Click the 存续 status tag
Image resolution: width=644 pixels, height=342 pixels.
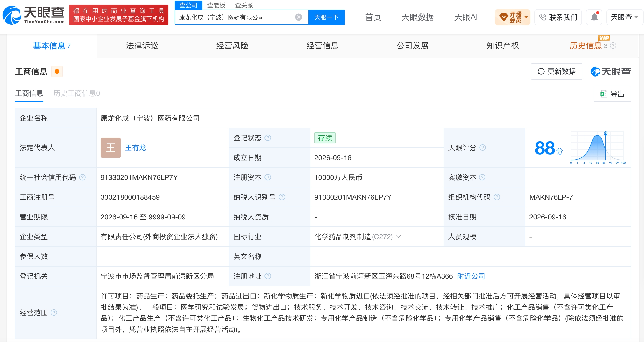(x=325, y=138)
